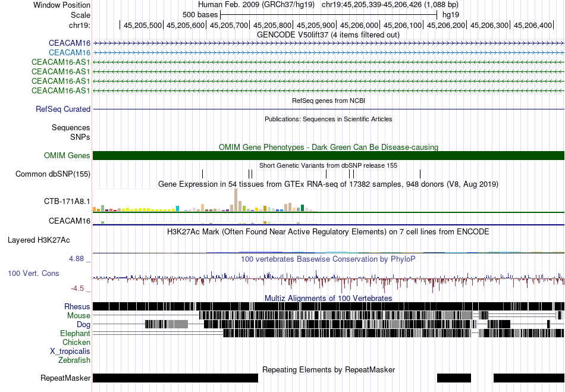Open the RefSeq Curated track label
Viewport: 565px width, 392px height.
(63, 109)
